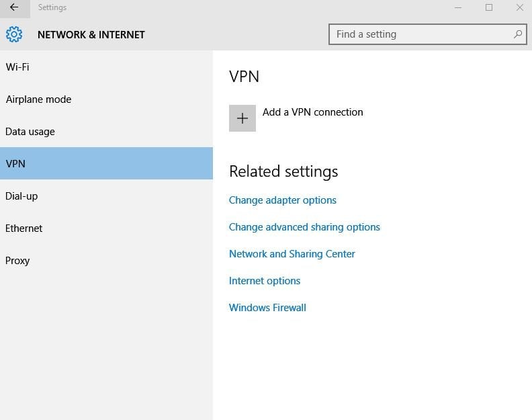Click the plus icon to add VPN
This screenshot has width=532, height=420.
(242, 118)
